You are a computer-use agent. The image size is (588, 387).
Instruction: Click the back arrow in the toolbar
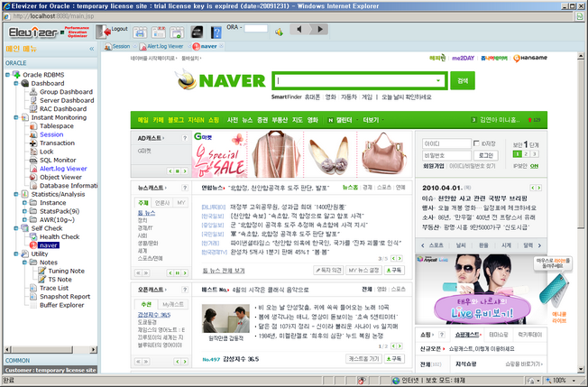point(299,29)
